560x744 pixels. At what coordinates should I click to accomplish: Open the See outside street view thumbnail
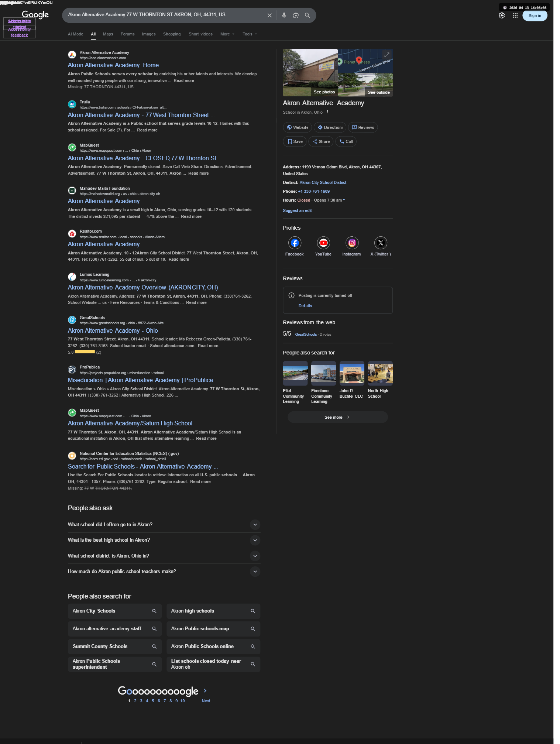tap(365, 85)
